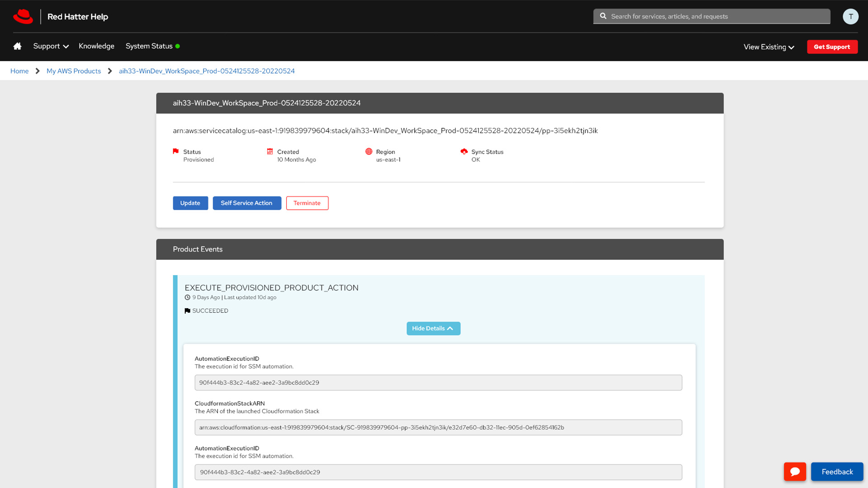Image resolution: width=868 pixels, height=488 pixels.
Task: Follow the Home breadcrumb link
Action: click(19, 71)
